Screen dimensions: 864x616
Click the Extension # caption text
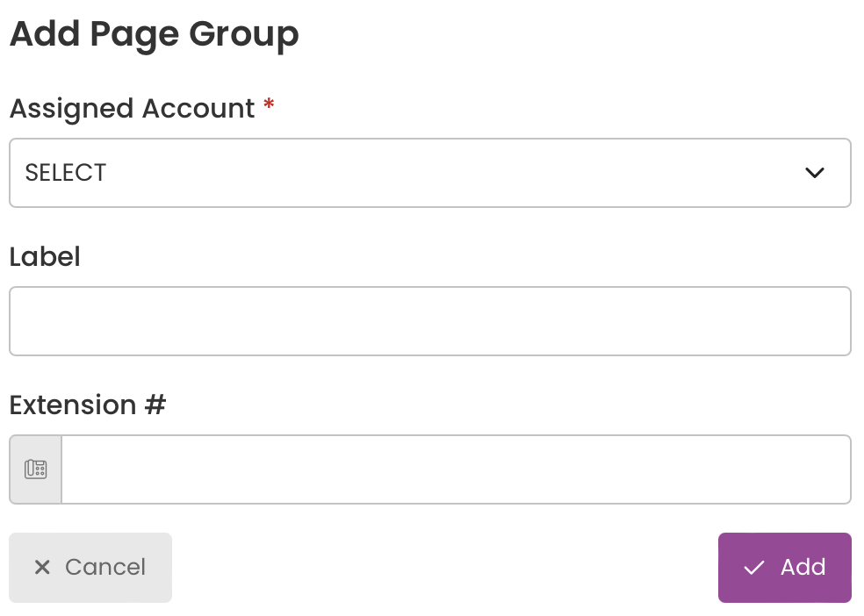tap(88, 405)
